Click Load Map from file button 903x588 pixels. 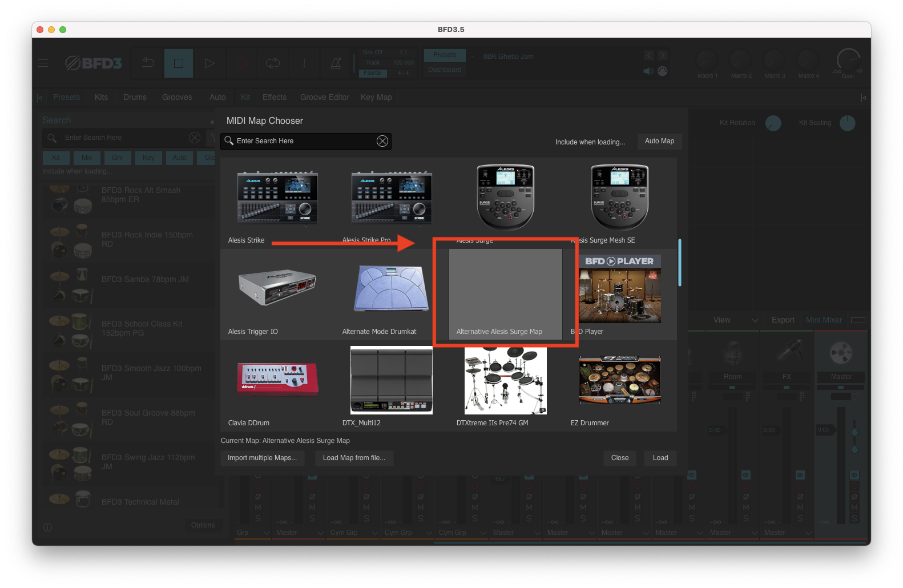point(354,458)
